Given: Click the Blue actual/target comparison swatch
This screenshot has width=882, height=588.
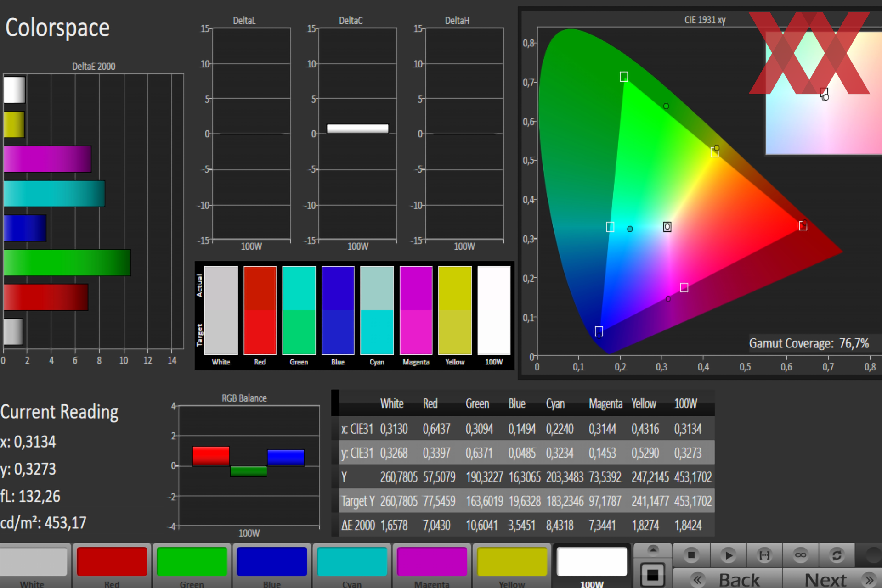Looking at the screenshot, I should (338, 310).
